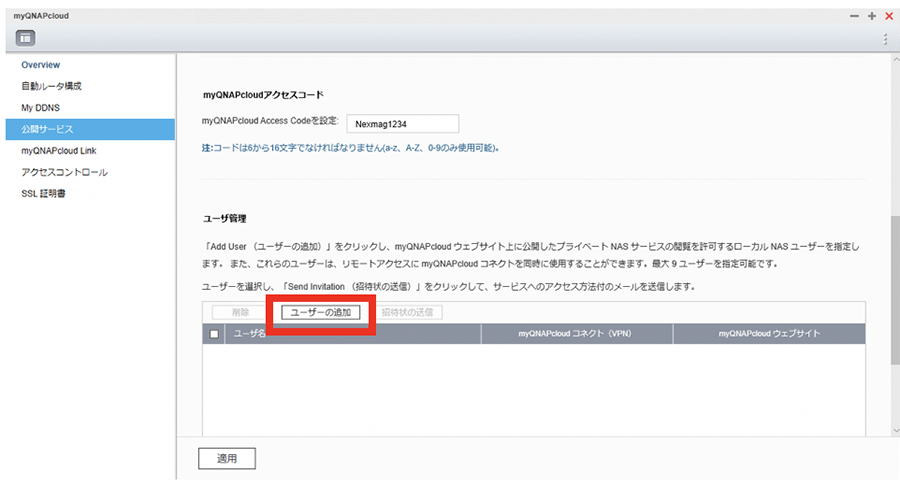Toggle the sidebar panel layout icon
This screenshot has width=900, height=486.
pyautogui.click(x=25, y=38)
